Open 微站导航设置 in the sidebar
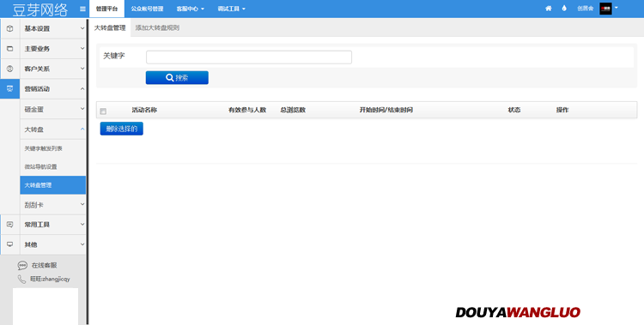 [40, 166]
